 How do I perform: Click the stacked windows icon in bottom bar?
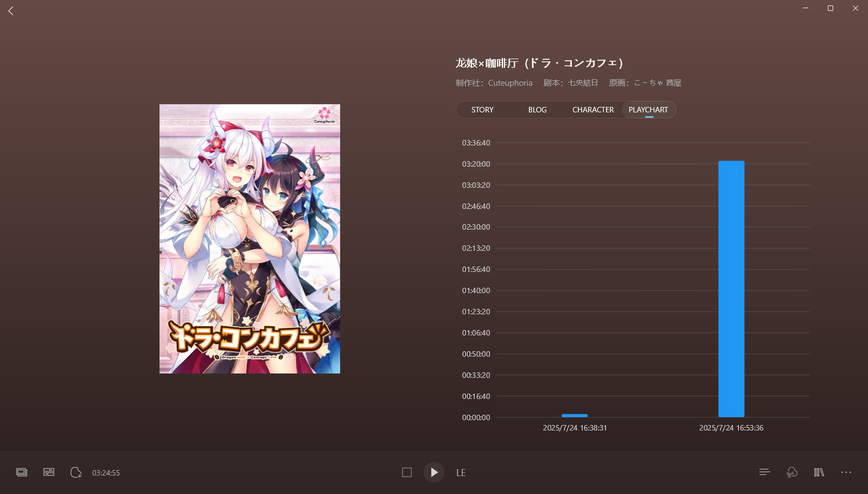pos(22,472)
